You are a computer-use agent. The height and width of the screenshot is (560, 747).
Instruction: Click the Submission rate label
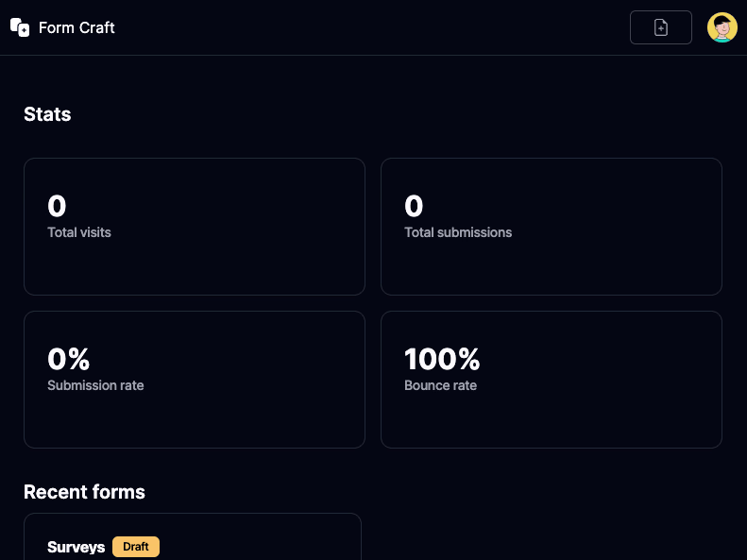point(95,385)
